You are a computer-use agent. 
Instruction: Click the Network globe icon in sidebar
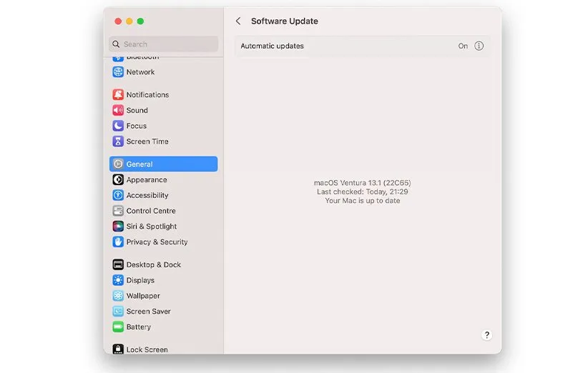pyautogui.click(x=118, y=72)
